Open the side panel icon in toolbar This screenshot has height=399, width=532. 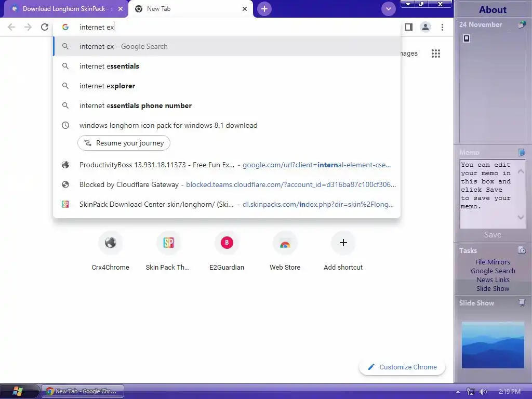click(x=409, y=27)
